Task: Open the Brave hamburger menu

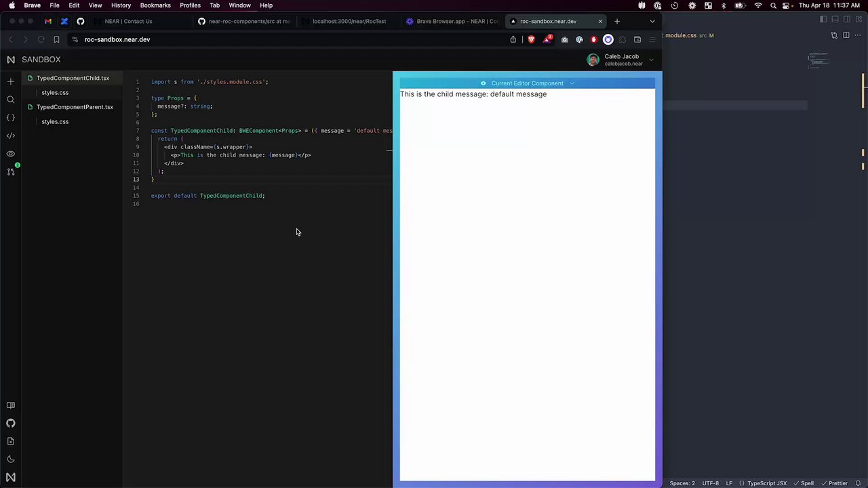Action: [x=652, y=39]
